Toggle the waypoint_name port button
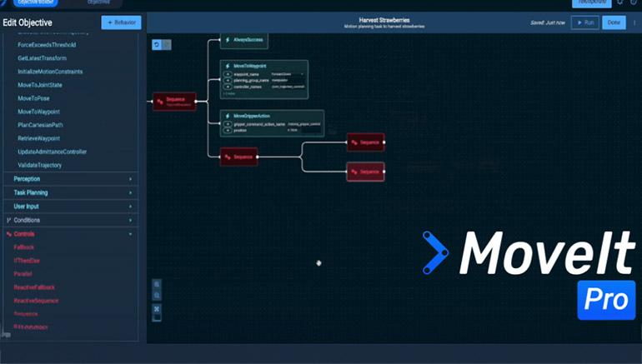Screen dimensions: 642x364 tap(228, 74)
